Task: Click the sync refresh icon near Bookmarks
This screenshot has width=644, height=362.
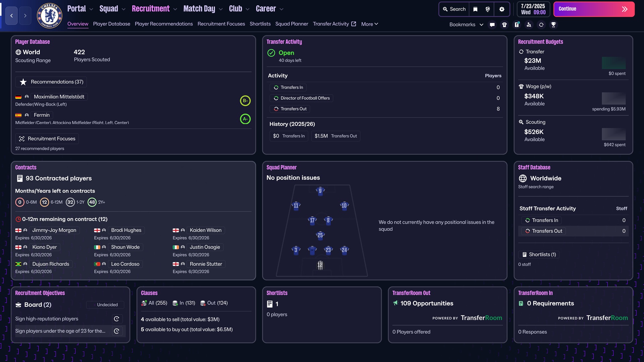Action: 541,24
